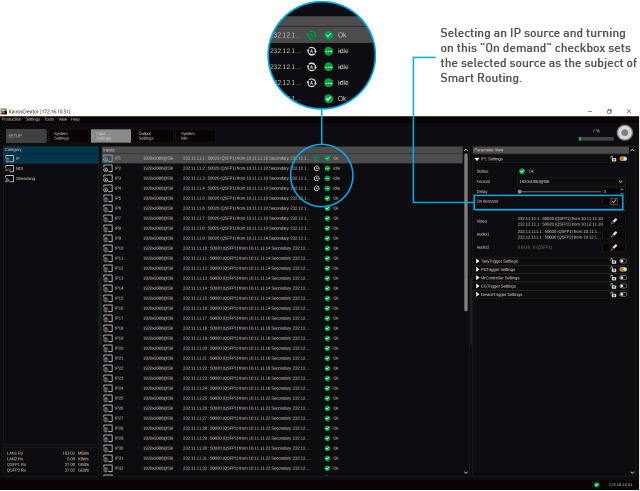
Task: Click the IP2 input source icon
Action: (x=107, y=168)
